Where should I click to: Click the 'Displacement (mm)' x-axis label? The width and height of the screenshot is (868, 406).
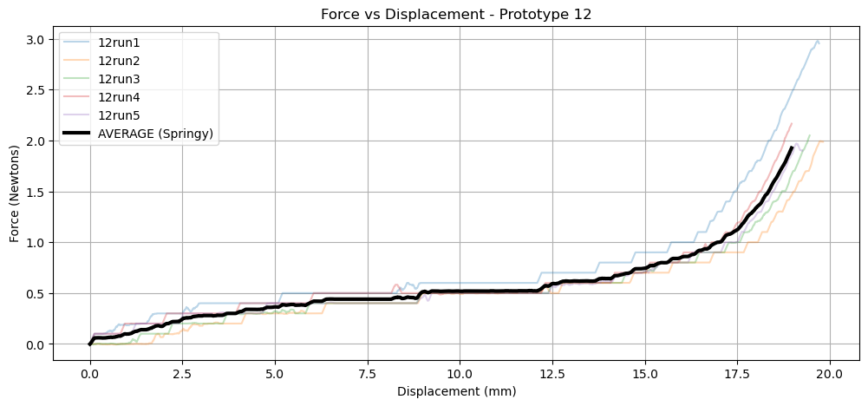click(x=457, y=391)
